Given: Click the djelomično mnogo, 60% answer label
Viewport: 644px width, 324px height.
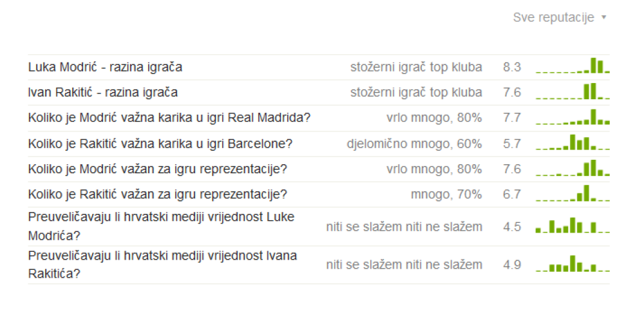Looking at the screenshot, I should (414, 144).
